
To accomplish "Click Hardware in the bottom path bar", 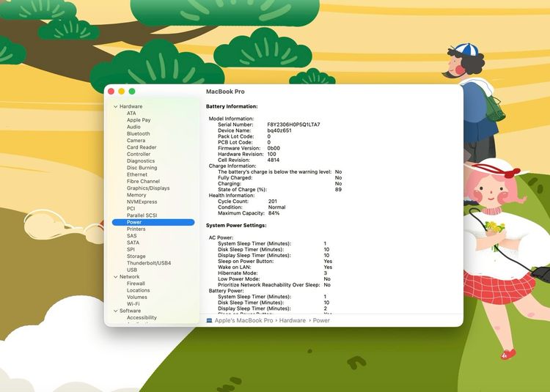I will click(x=293, y=320).
